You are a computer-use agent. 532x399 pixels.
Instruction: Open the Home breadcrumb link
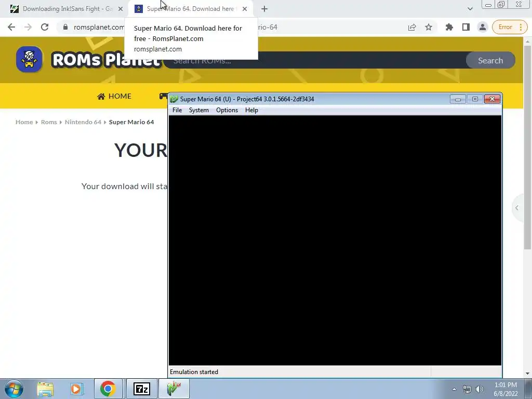(x=24, y=122)
